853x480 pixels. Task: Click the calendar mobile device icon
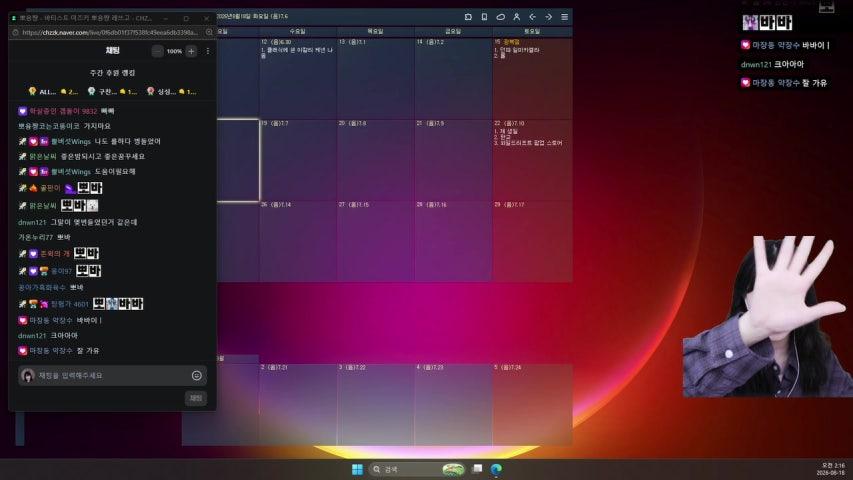(x=484, y=17)
